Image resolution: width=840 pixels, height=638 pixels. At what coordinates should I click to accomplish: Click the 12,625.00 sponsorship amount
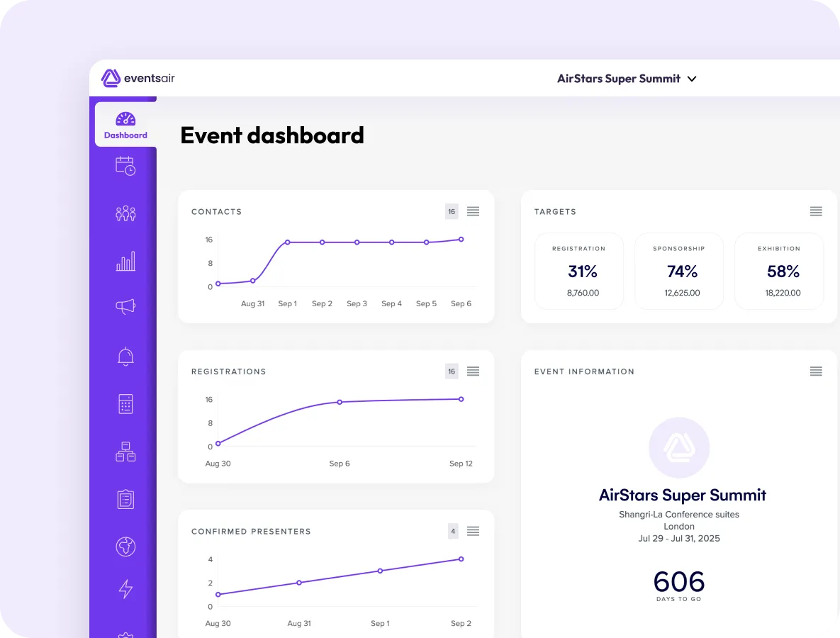pyautogui.click(x=682, y=293)
